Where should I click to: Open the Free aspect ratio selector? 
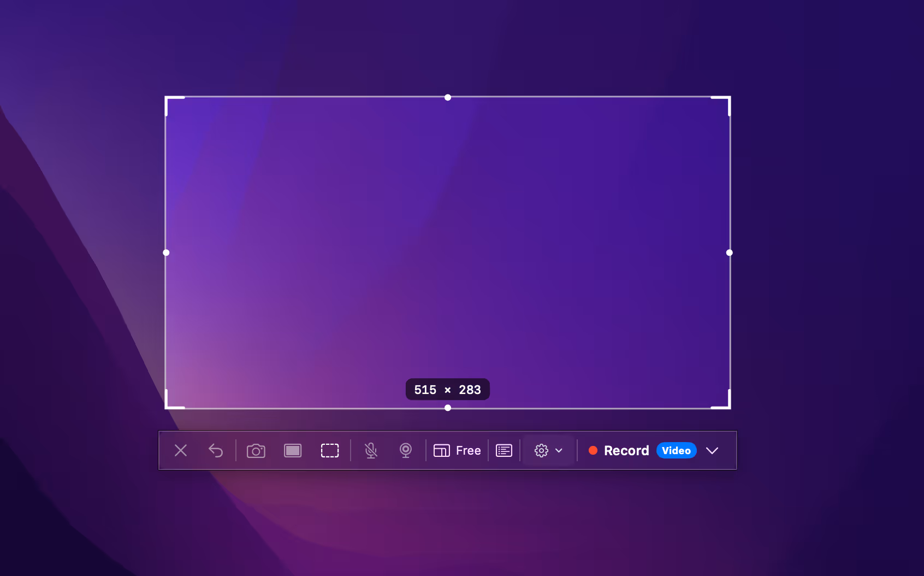tap(457, 450)
